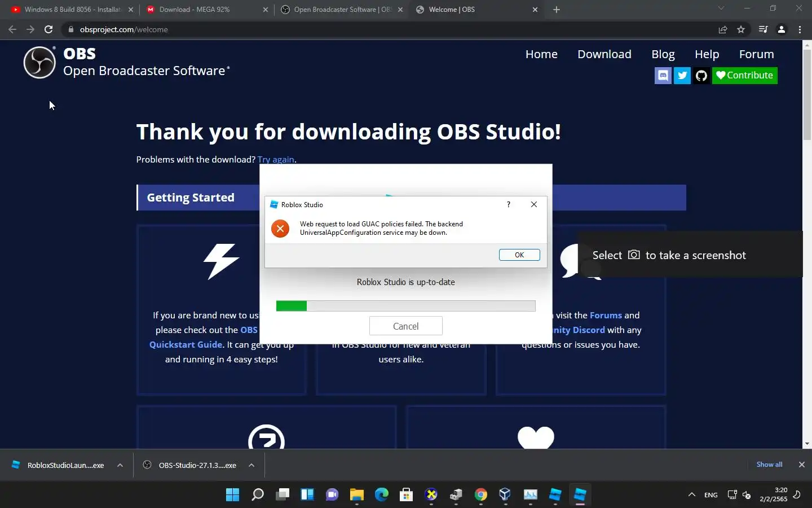Click the Getting Started heading

(x=191, y=198)
